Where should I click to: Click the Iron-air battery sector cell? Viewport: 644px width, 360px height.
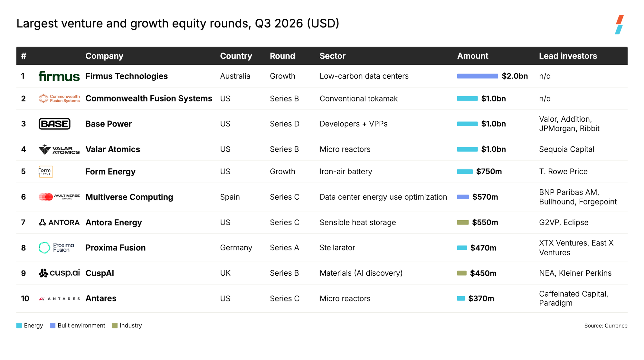346,172
